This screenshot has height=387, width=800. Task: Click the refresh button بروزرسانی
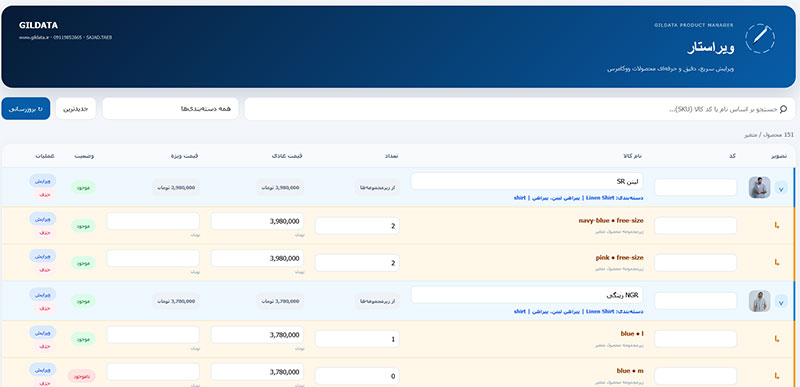pyautogui.click(x=26, y=109)
